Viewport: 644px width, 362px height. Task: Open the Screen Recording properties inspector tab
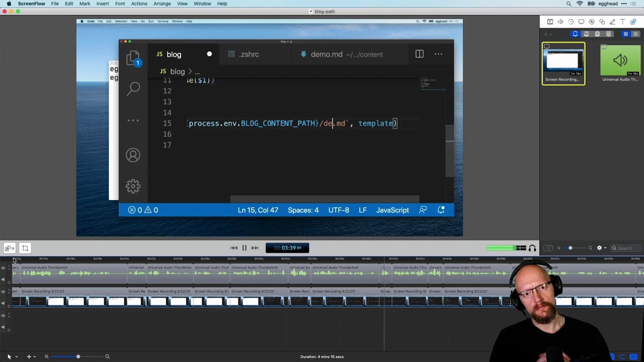581,22
